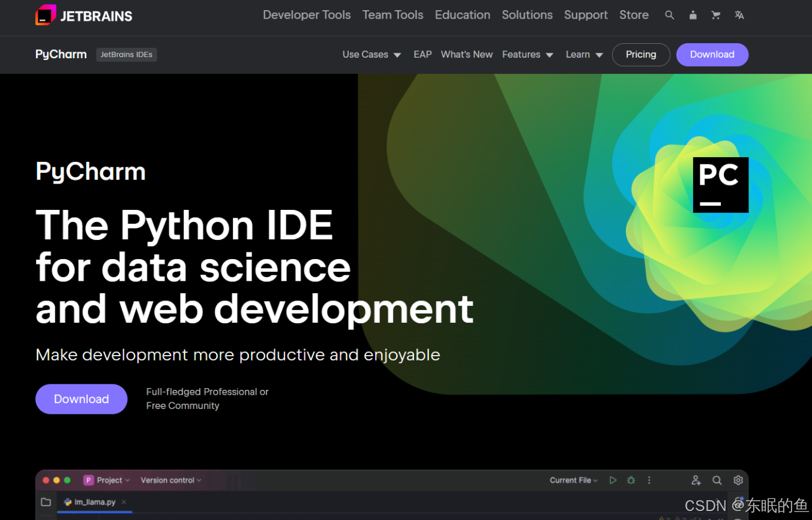Open the Version control dropdown
This screenshot has width=812, height=520.
[171, 480]
